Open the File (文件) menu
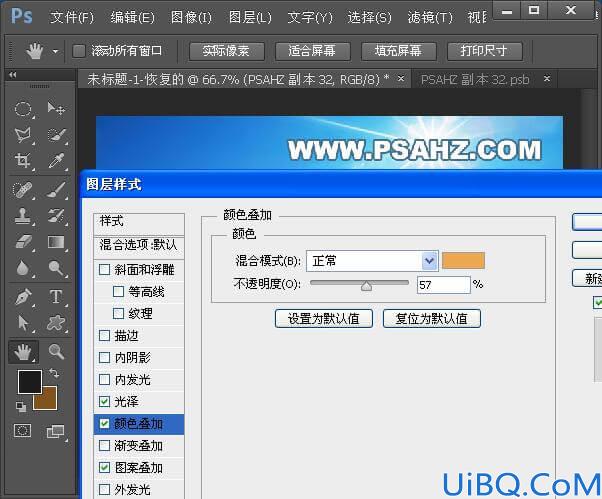The width and height of the screenshot is (602, 499). 72,17
